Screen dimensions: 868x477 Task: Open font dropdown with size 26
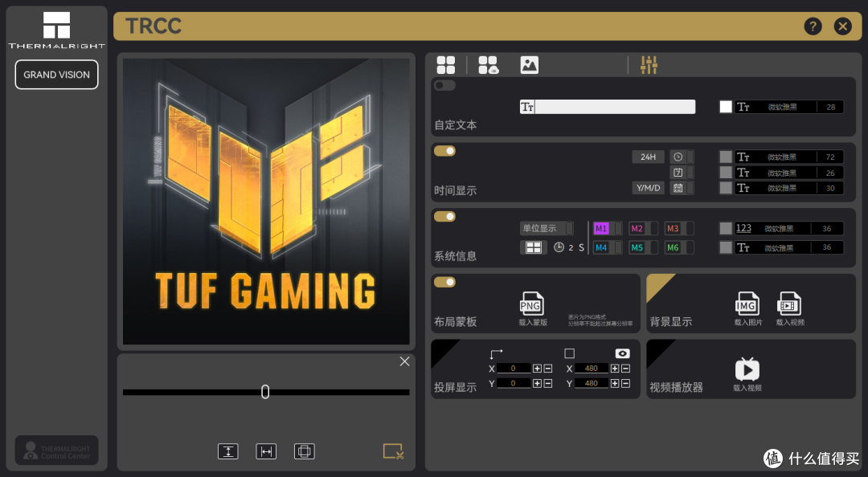pyautogui.click(x=789, y=173)
